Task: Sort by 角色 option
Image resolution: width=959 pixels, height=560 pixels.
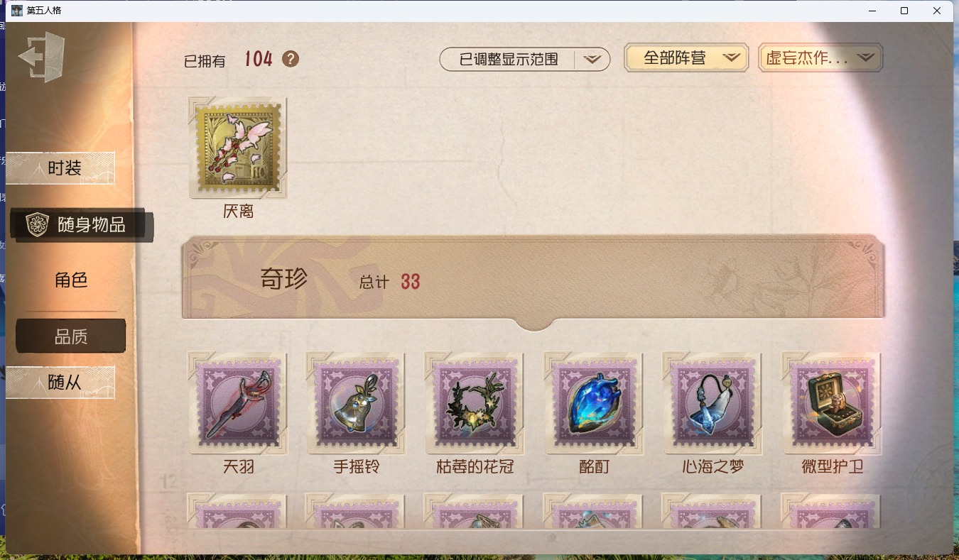Action: click(71, 280)
